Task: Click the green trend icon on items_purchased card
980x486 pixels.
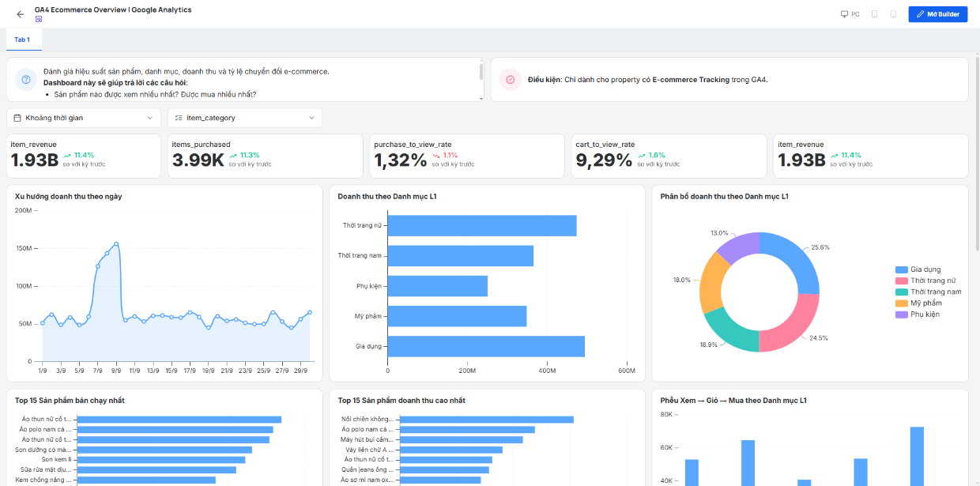Action: [233, 155]
